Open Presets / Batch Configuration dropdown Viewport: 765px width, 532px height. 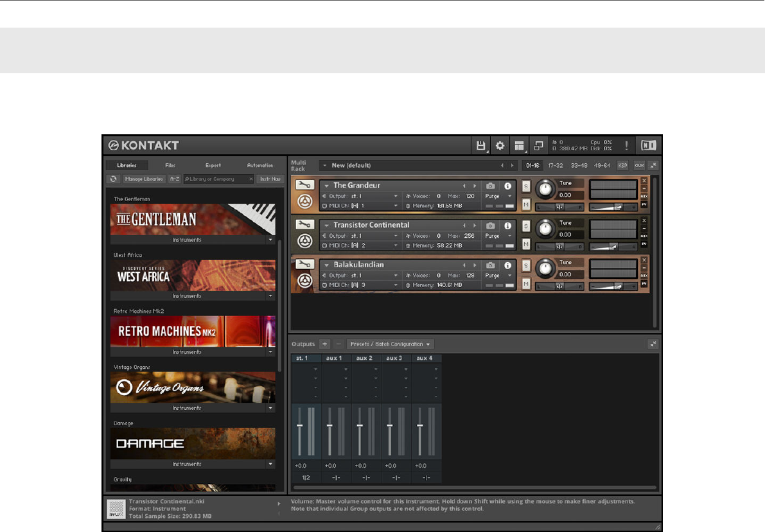(391, 344)
